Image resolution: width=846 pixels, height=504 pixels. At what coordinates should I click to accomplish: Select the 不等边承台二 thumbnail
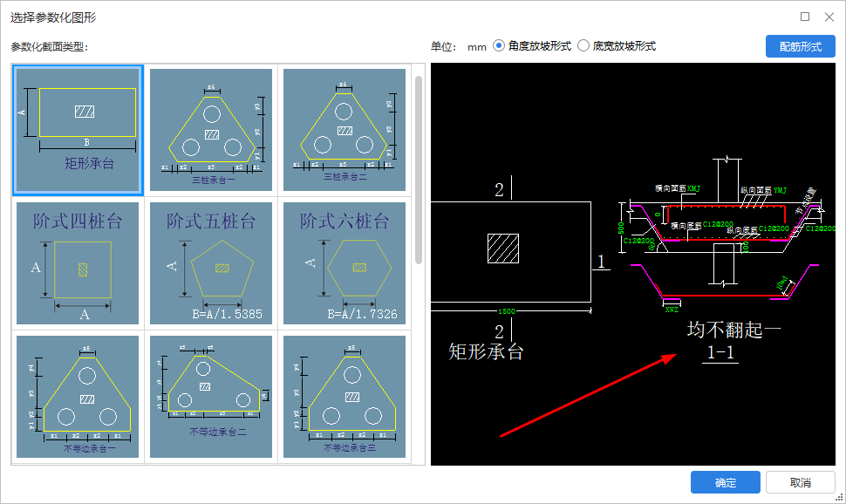click(211, 397)
